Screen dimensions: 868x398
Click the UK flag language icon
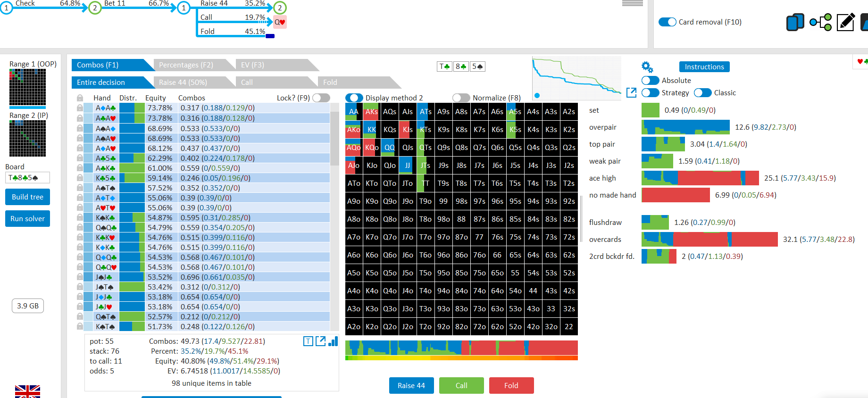pos(27,391)
